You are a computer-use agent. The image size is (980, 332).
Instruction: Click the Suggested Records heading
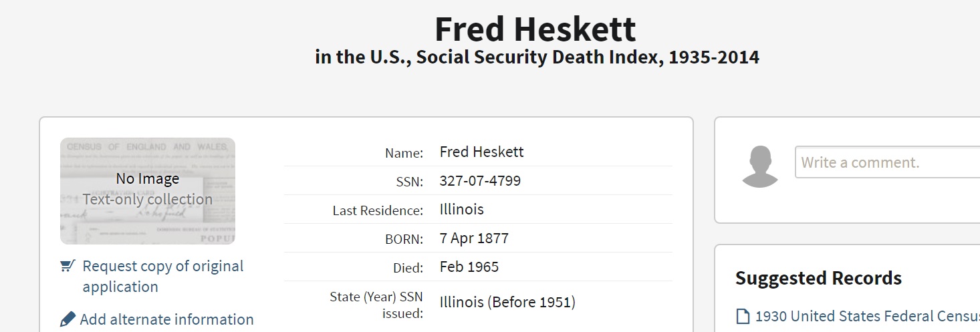pos(818,278)
